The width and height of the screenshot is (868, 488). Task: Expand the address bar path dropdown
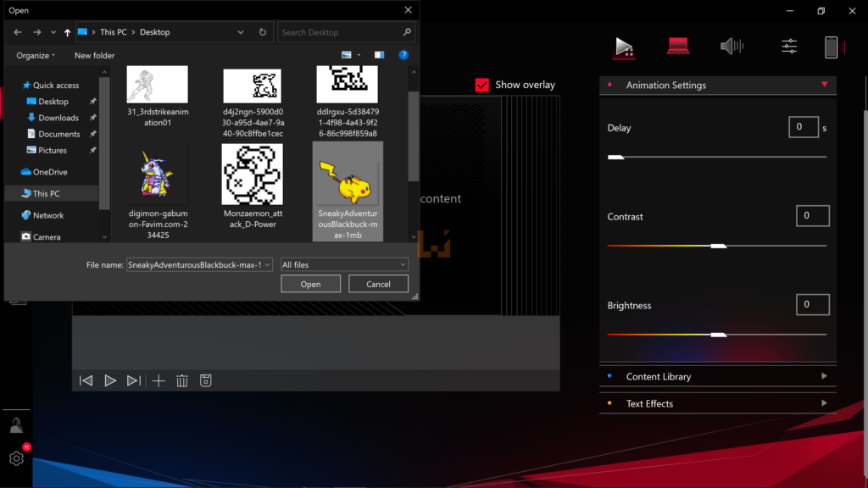(x=241, y=32)
